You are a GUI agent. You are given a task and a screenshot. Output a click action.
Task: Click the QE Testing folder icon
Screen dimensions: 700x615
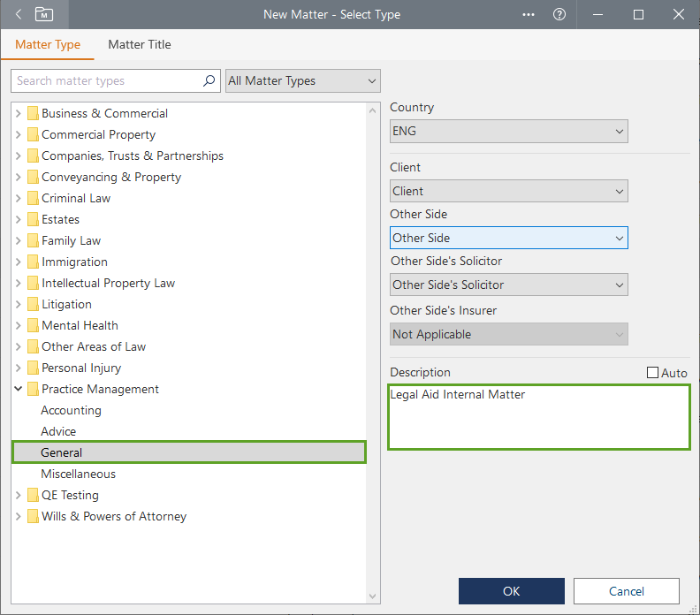[33, 495]
